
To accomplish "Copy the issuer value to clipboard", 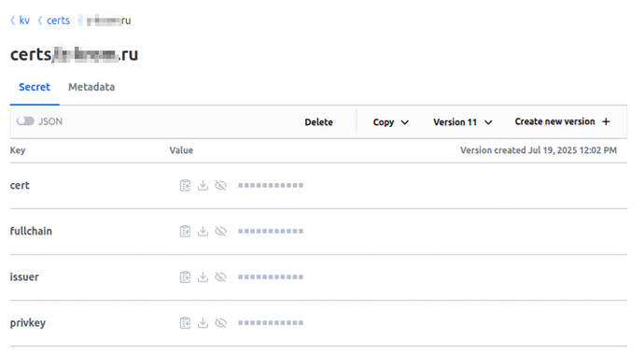I will coord(185,277).
